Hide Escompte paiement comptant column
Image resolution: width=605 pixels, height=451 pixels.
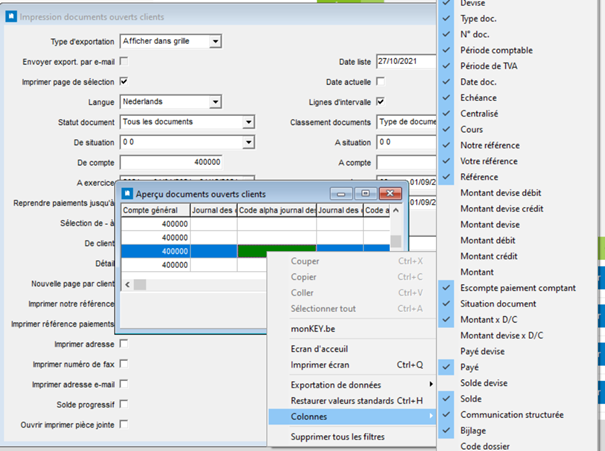tap(517, 288)
